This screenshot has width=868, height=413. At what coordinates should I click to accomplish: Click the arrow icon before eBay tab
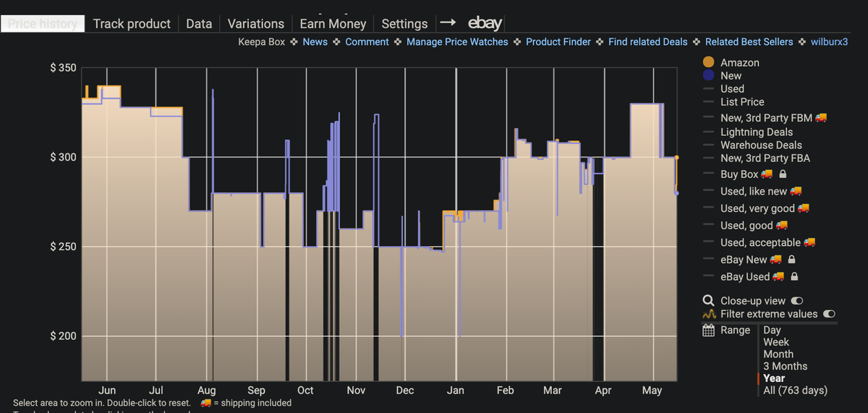pyautogui.click(x=448, y=23)
